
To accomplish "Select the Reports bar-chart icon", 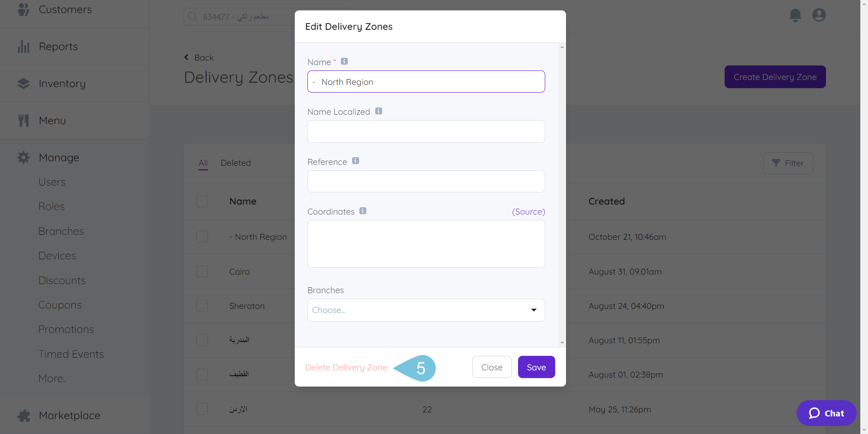I will 24,46.
